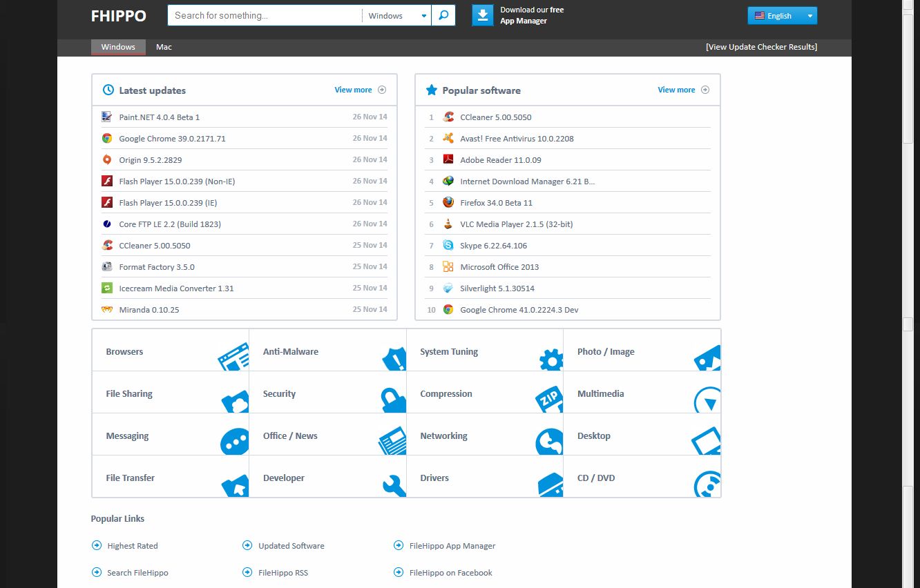This screenshot has width=920, height=588.
Task: Open View Update Checker Results link
Action: coord(761,47)
